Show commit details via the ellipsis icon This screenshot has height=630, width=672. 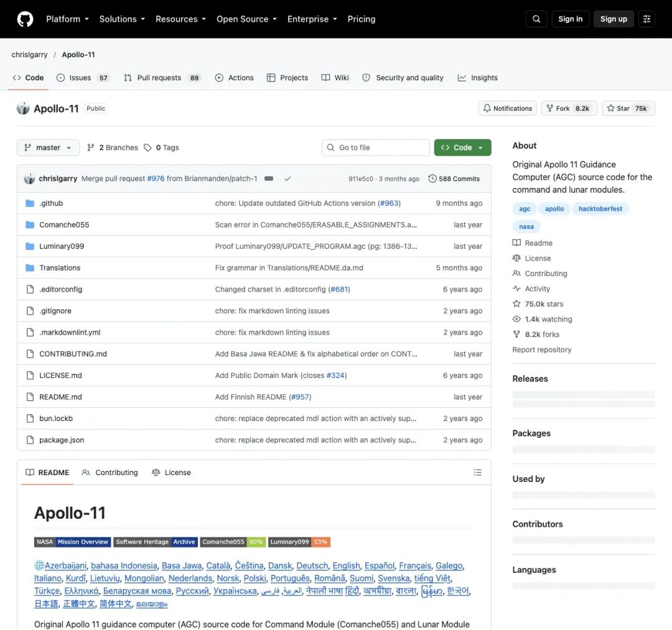pos(269,178)
